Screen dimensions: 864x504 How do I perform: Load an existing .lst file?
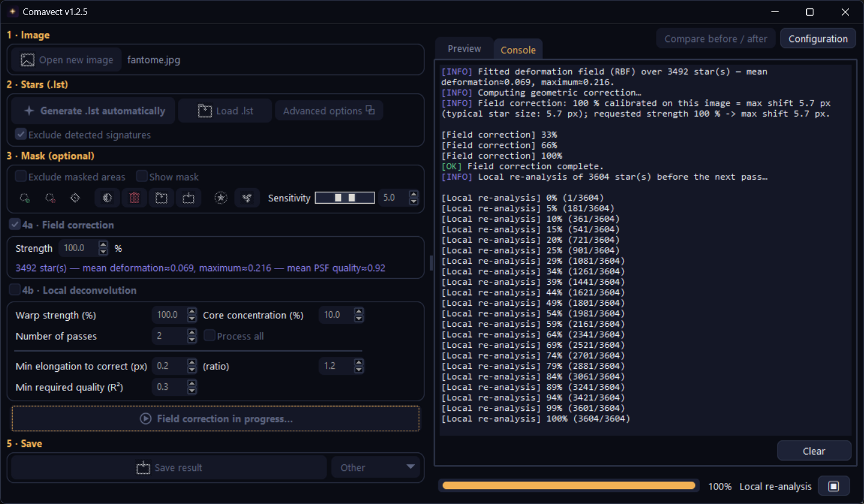coord(225,111)
